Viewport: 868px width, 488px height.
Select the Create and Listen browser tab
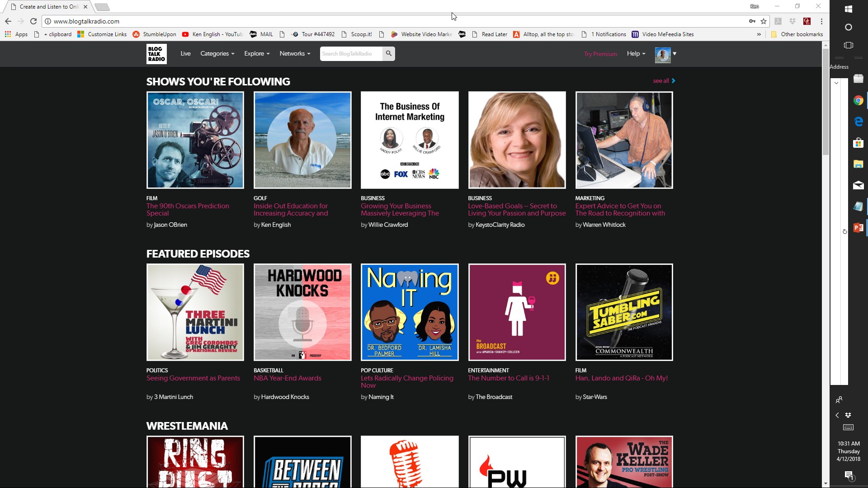[49, 7]
